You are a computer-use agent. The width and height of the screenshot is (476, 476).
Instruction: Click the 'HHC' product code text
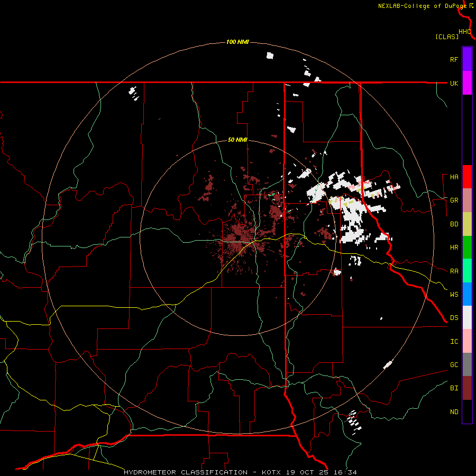point(465,32)
